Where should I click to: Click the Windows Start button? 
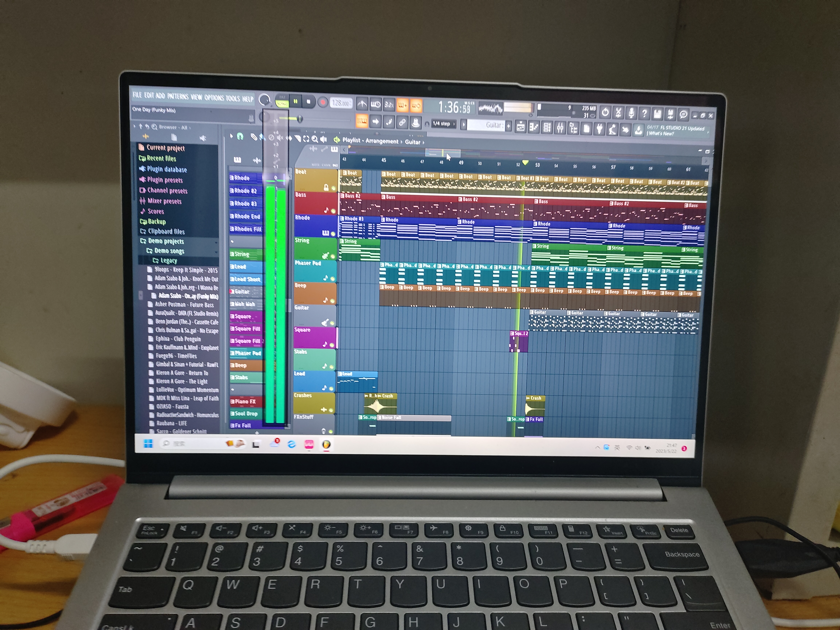coord(148,443)
